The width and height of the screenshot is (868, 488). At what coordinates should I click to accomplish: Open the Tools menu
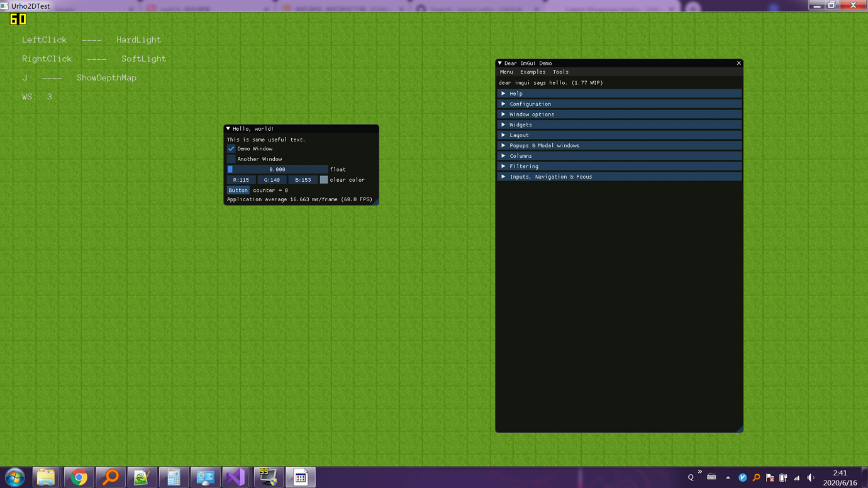point(560,72)
